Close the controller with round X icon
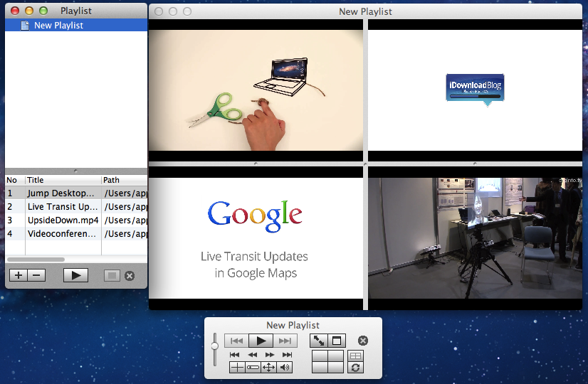Screen dimensions: 588x384 [x=362, y=341]
